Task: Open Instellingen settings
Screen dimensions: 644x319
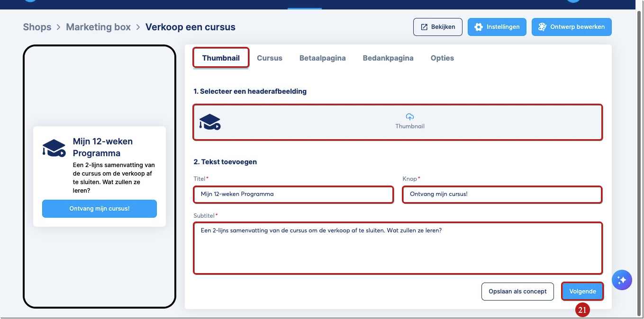Action: click(497, 27)
